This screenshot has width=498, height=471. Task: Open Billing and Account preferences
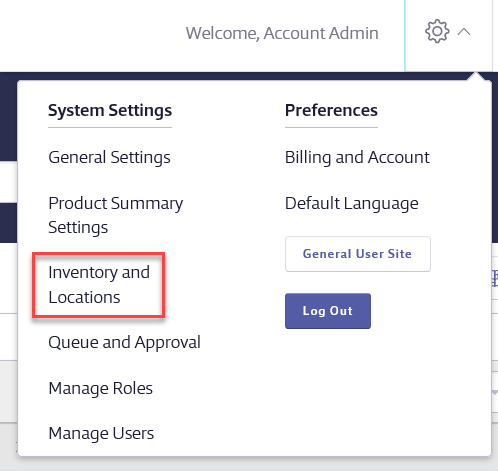(357, 157)
